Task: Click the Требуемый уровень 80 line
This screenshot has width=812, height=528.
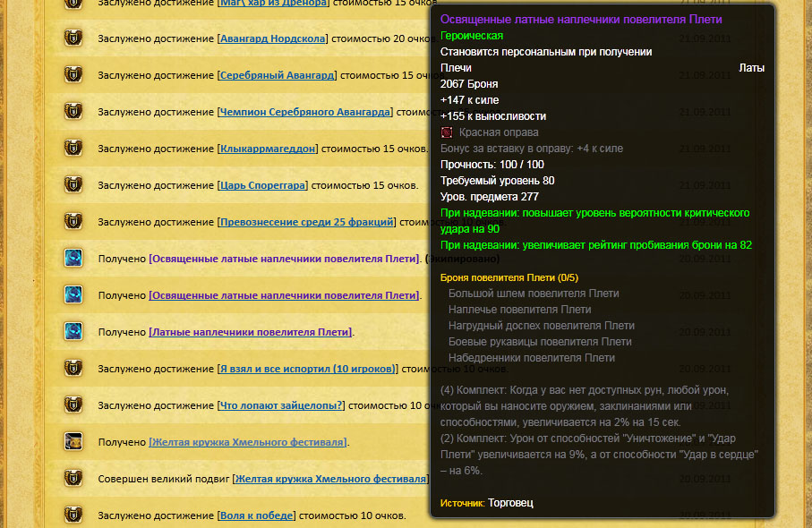Action: (497, 181)
